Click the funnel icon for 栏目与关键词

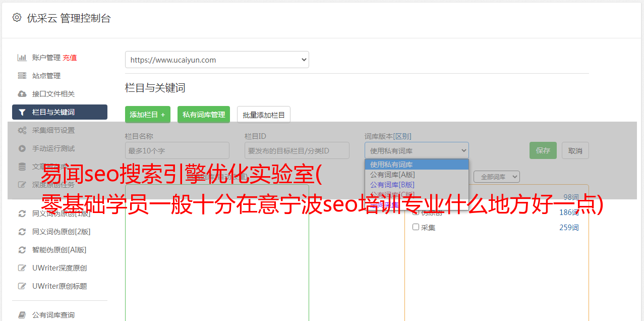pyautogui.click(x=22, y=112)
